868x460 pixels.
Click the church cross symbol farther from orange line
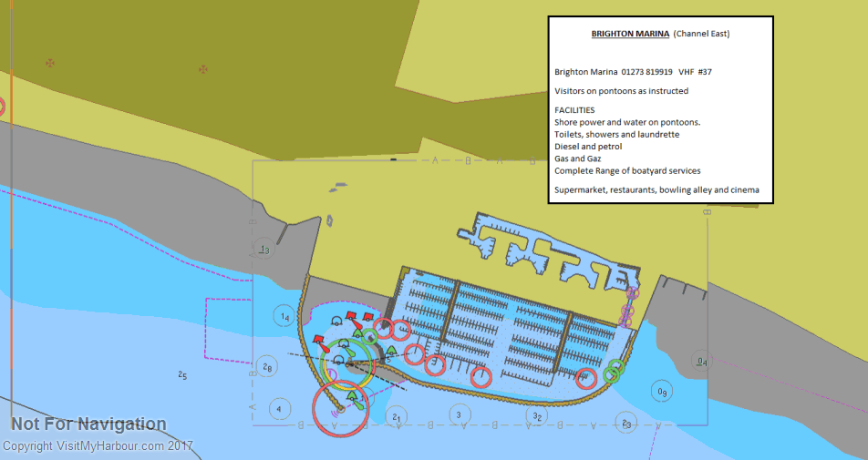click(203, 69)
